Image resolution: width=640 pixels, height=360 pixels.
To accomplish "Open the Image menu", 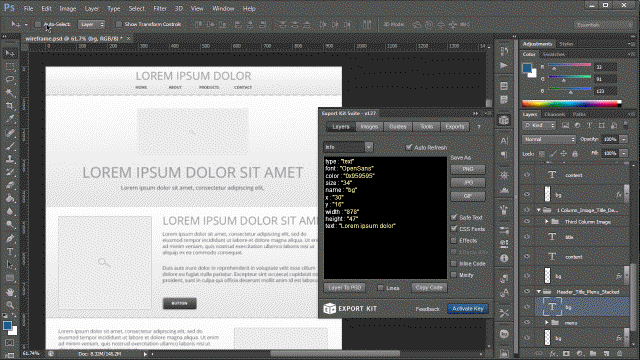I will point(68,8).
